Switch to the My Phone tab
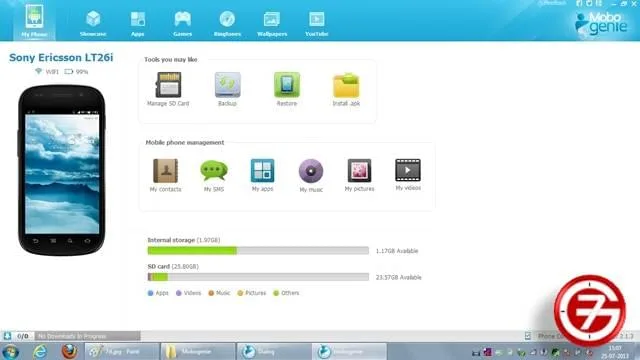The image size is (640, 360). 34,20
